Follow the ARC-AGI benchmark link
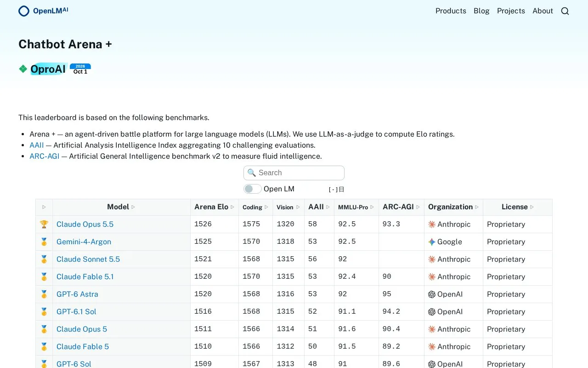 [45, 156]
